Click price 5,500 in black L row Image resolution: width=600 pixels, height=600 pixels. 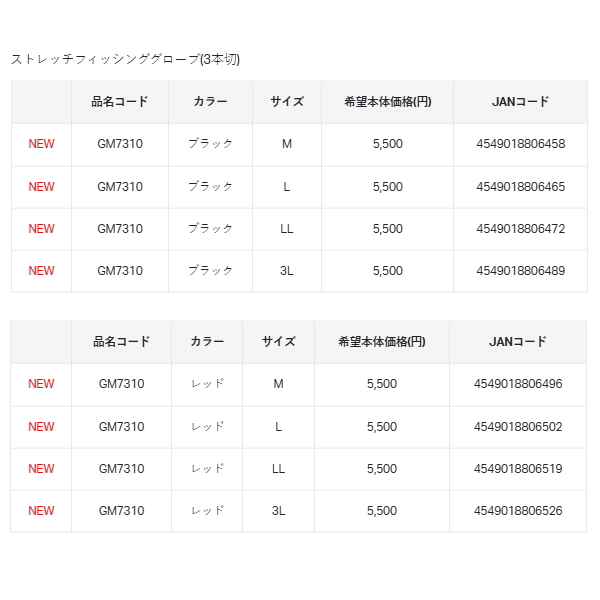point(387,187)
